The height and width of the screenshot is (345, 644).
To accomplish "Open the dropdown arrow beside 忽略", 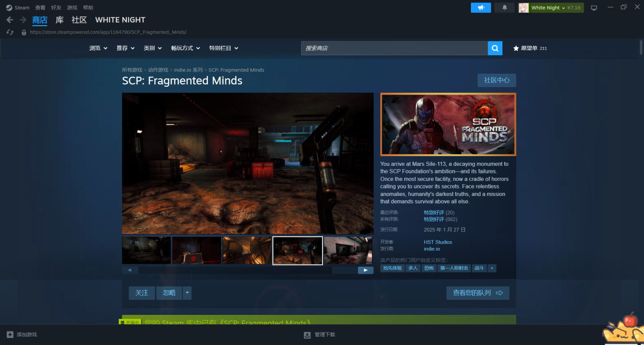I will click(187, 293).
